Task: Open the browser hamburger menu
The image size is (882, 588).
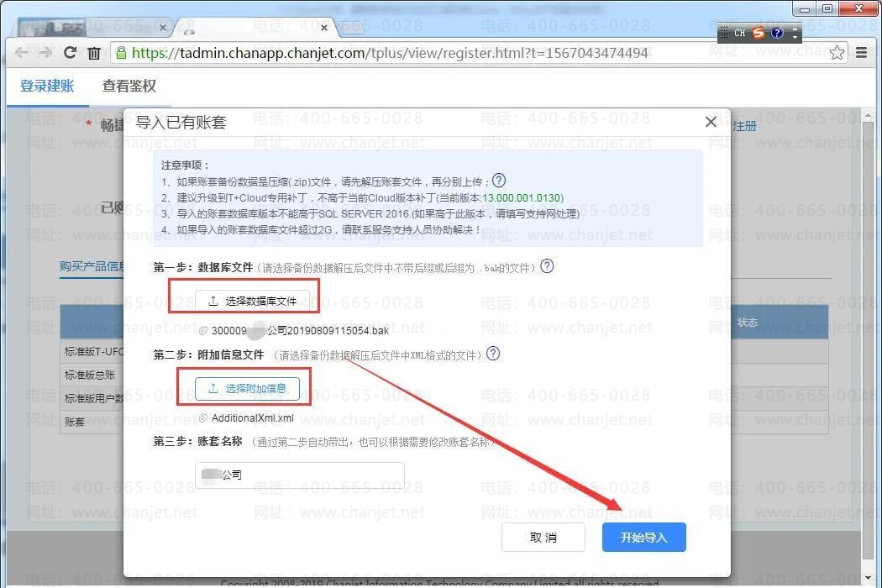Action: click(861, 52)
